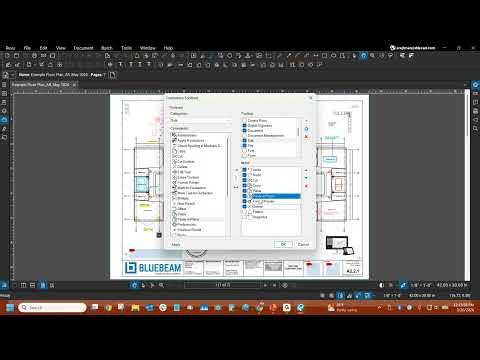Toggle the Font toolbar checkbox

[244, 150]
